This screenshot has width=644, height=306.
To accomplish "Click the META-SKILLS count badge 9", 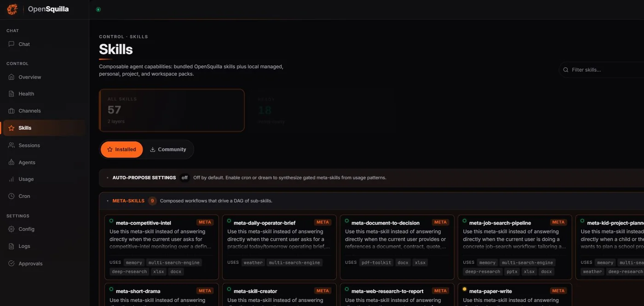I will (152, 201).
